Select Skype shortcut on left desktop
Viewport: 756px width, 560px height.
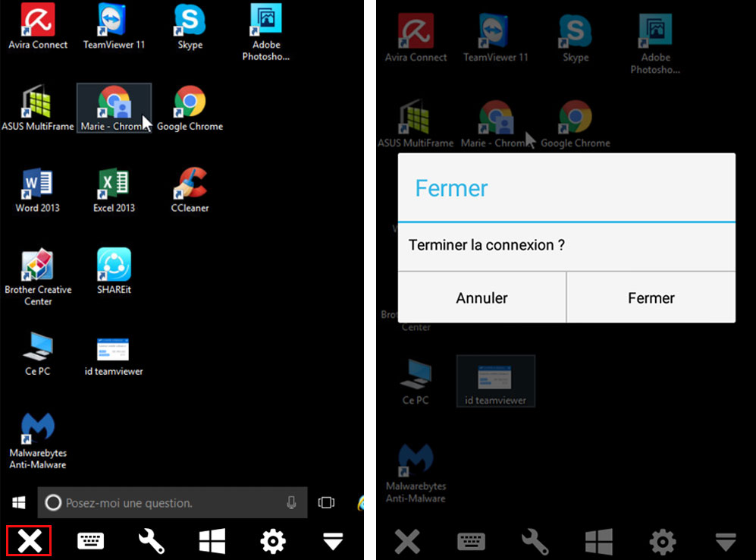[190, 27]
